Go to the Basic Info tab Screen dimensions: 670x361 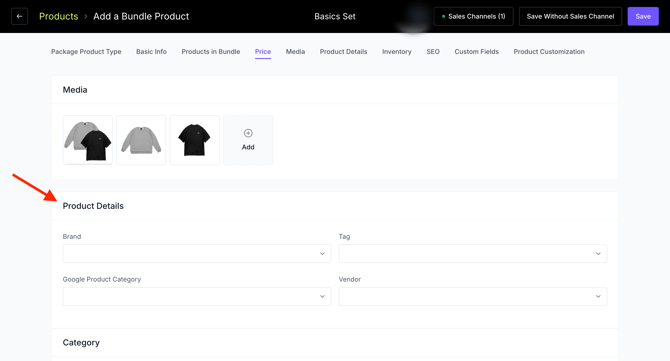click(151, 52)
